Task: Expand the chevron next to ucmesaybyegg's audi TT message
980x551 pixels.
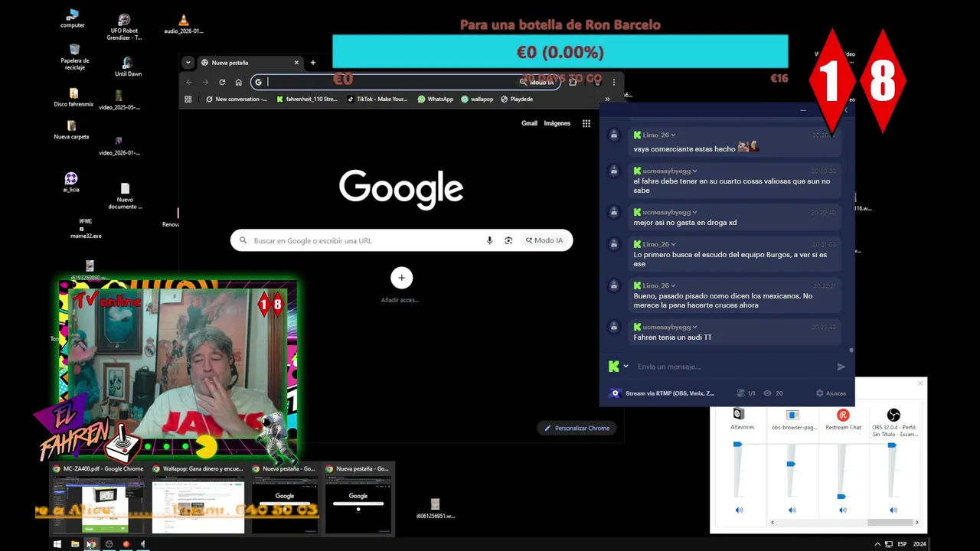Action: click(695, 328)
